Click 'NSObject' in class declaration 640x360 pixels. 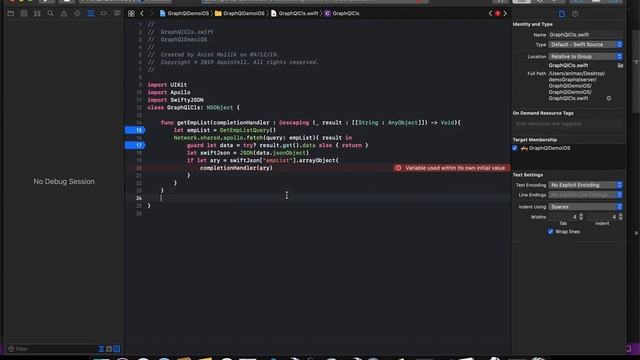click(x=220, y=108)
